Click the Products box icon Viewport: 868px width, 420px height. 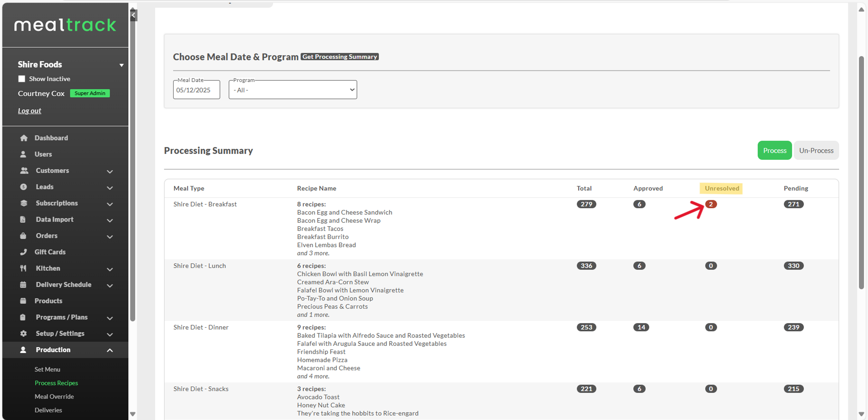tap(23, 301)
